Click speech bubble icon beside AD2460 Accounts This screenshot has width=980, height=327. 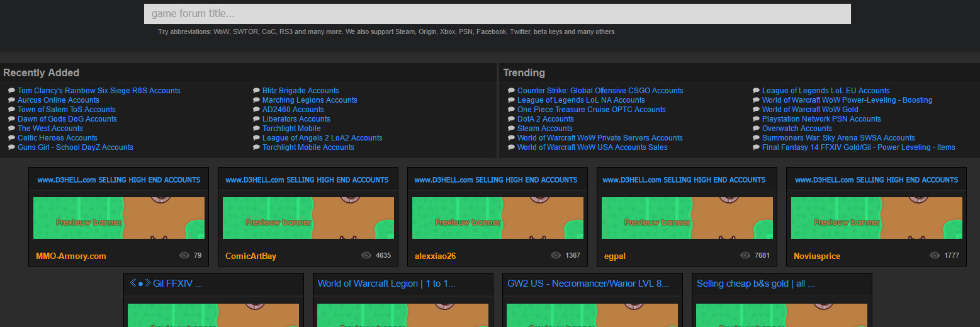point(257,110)
